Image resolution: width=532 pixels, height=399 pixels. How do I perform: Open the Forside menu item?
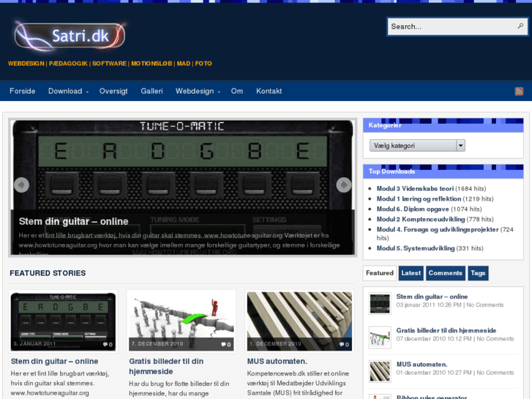click(x=23, y=91)
